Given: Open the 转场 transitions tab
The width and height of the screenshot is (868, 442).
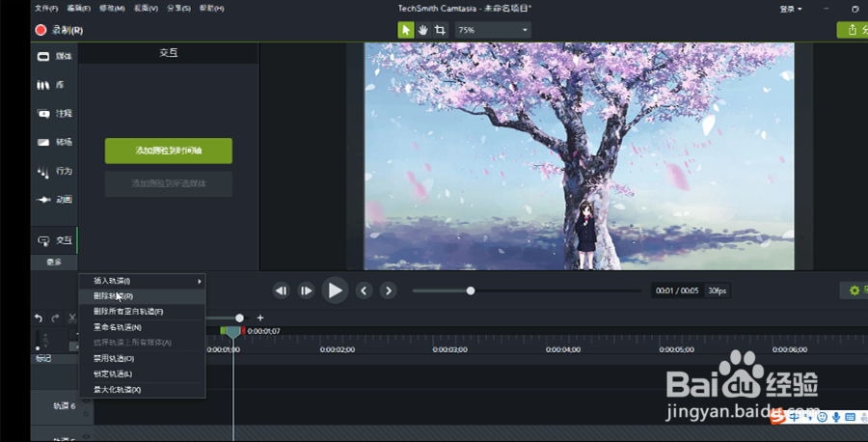Looking at the screenshot, I should pyautogui.click(x=55, y=143).
